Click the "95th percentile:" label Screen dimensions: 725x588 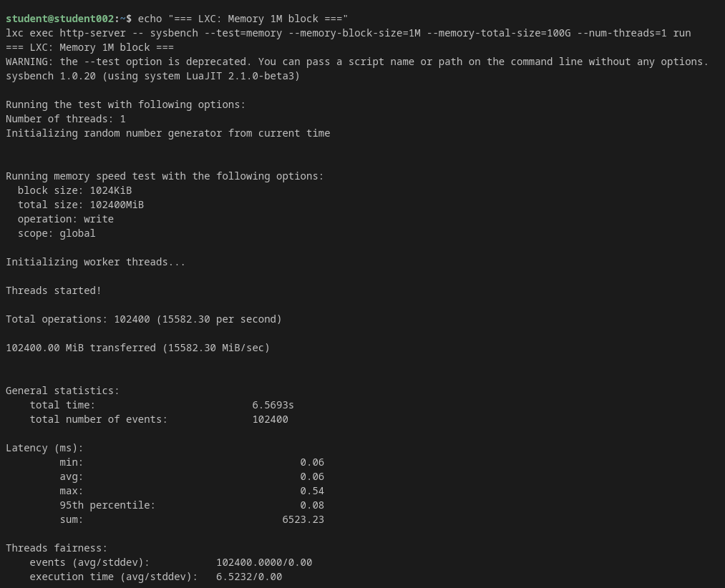pyautogui.click(x=107, y=506)
